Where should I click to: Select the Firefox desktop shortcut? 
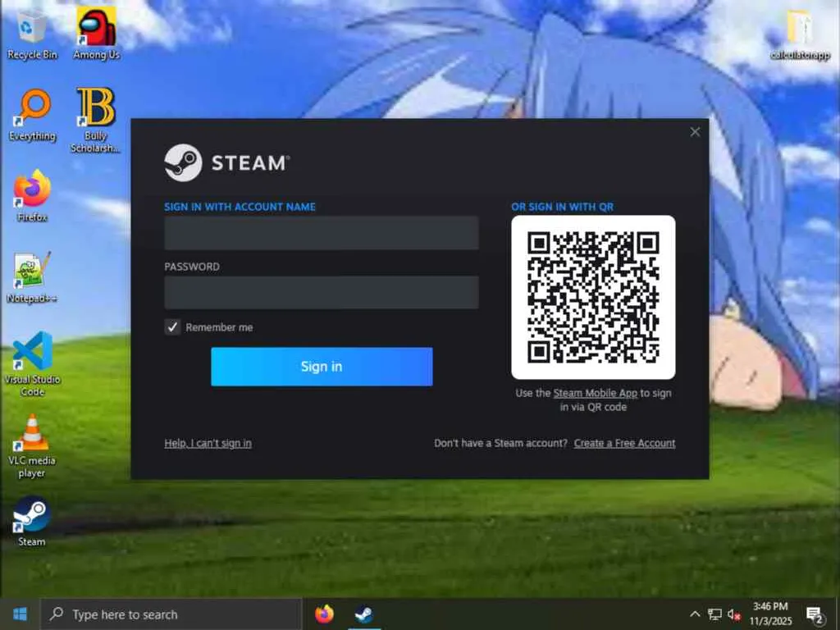click(32, 196)
